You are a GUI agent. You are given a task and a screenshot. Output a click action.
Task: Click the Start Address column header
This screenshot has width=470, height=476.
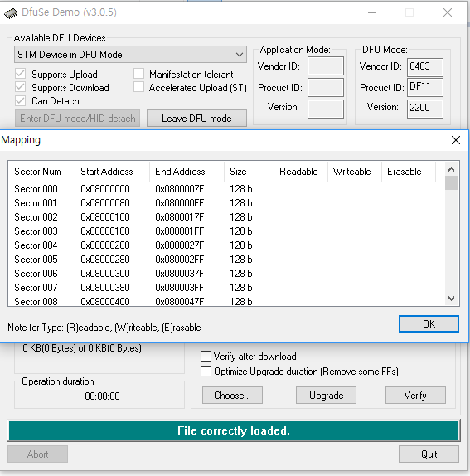click(112, 172)
